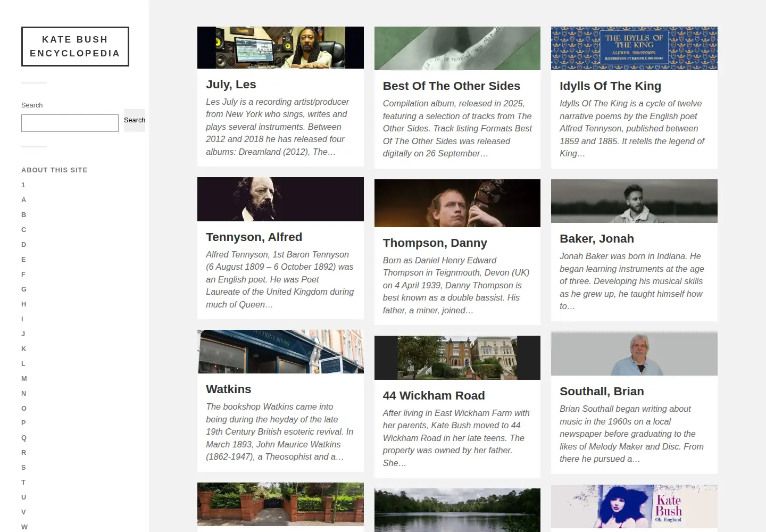Viewport: 766px width, 532px height.
Task: Go to index letter M
Action: [x=24, y=379]
